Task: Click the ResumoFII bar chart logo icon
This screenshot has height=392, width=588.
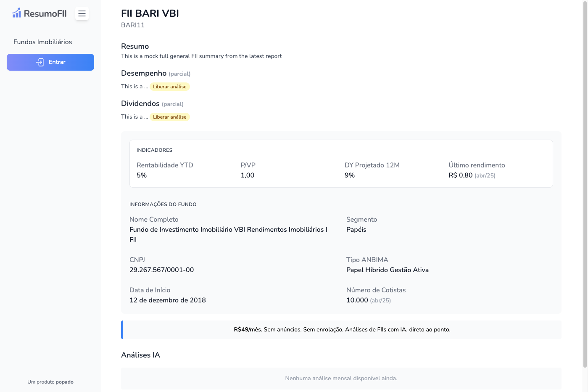Action: point(17,13)
